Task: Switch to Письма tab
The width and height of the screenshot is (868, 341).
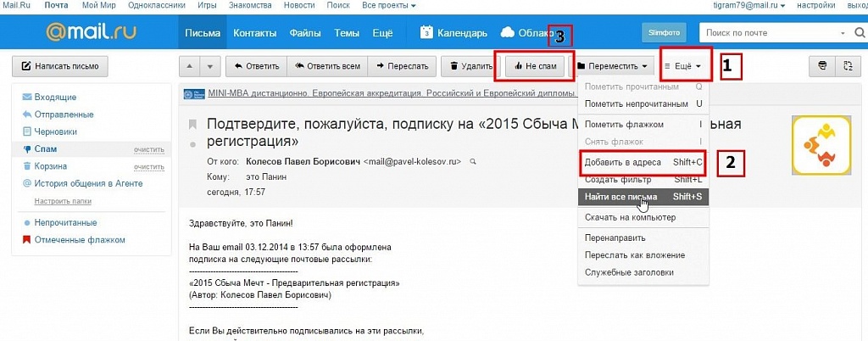Action: coord(203,33)
